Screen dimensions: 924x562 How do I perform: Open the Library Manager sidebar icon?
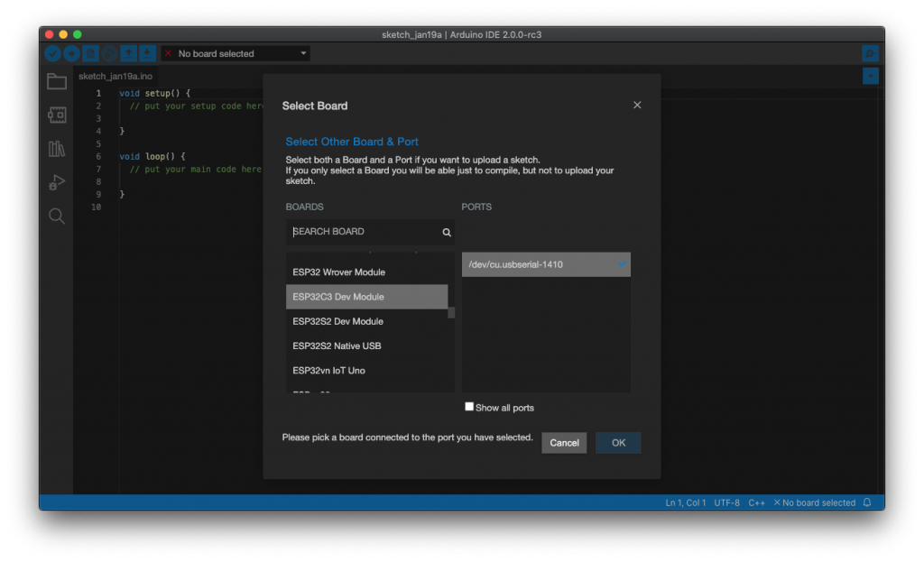(x=57, y=149)
